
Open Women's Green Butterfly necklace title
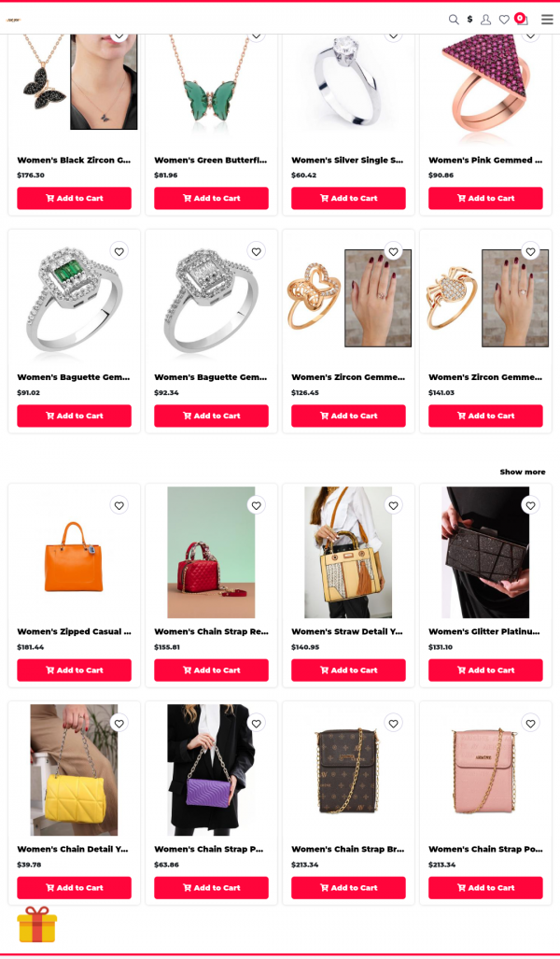211,161
